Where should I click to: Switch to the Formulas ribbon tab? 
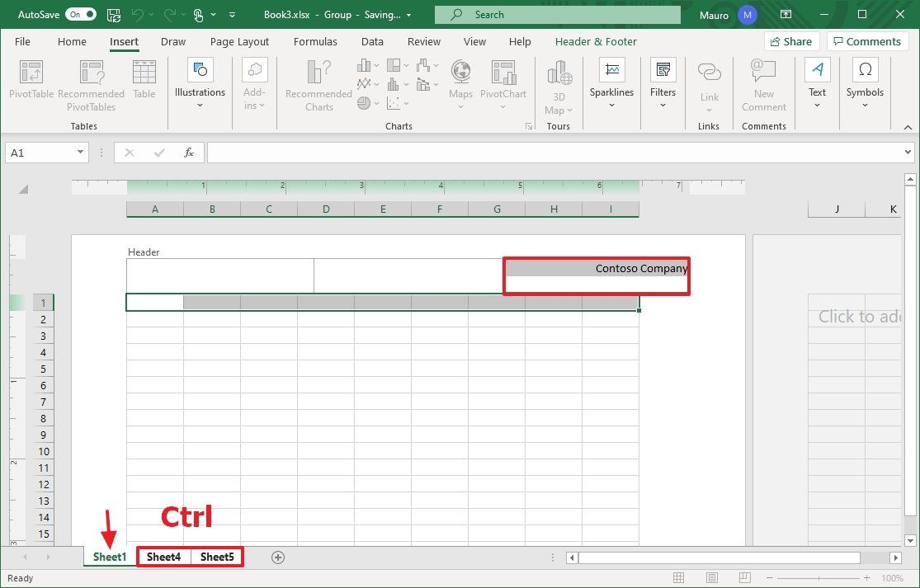click(x=315, y=41)
